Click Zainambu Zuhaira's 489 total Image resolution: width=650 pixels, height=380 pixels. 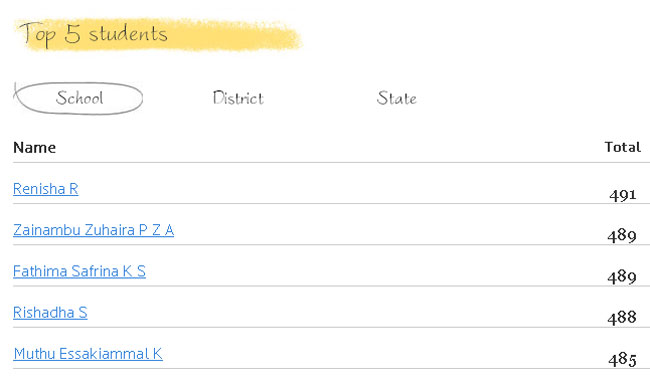click(622, 236)
